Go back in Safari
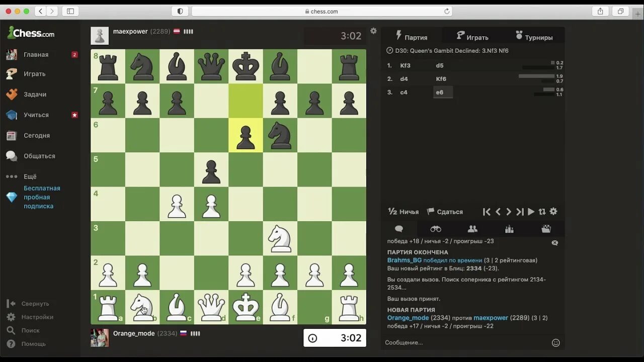 pos(41,11)
